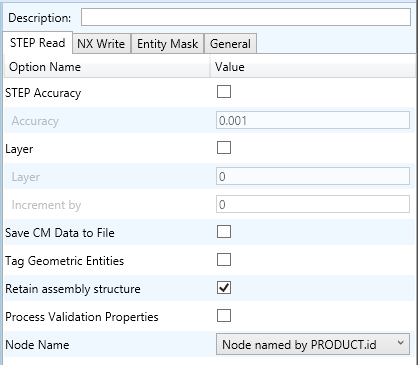
Task: Click the Accuracy value field showing 0.001
Action: point(313,120)
